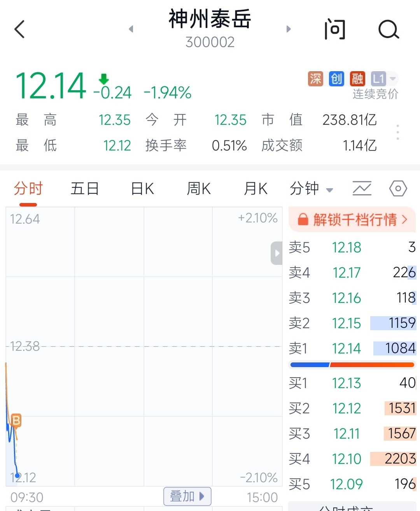Open the L1 quote level dropdown
Viewport: 420px width, 511px height.
point(384,79)
